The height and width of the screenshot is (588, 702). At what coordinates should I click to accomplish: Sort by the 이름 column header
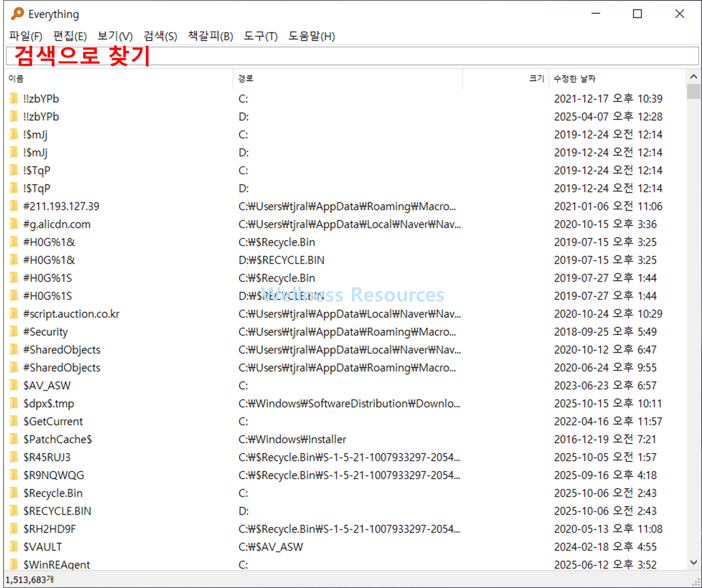(118, 78)
